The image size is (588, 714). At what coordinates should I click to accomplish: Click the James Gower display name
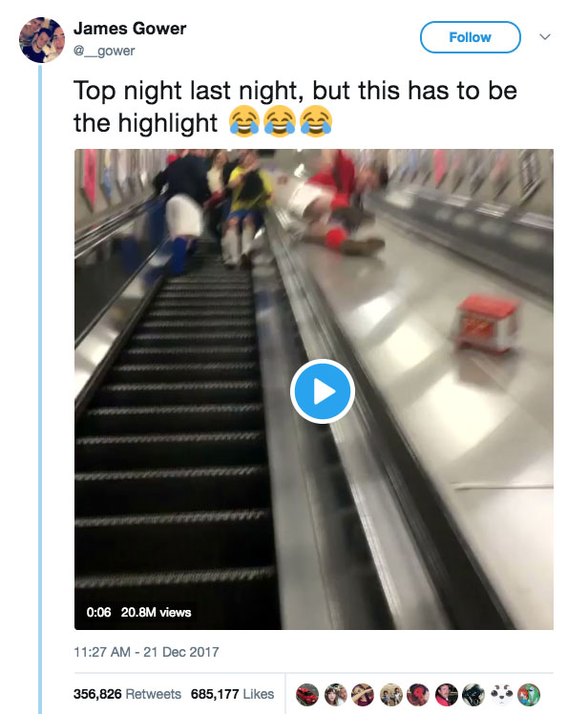pos(130,29)
